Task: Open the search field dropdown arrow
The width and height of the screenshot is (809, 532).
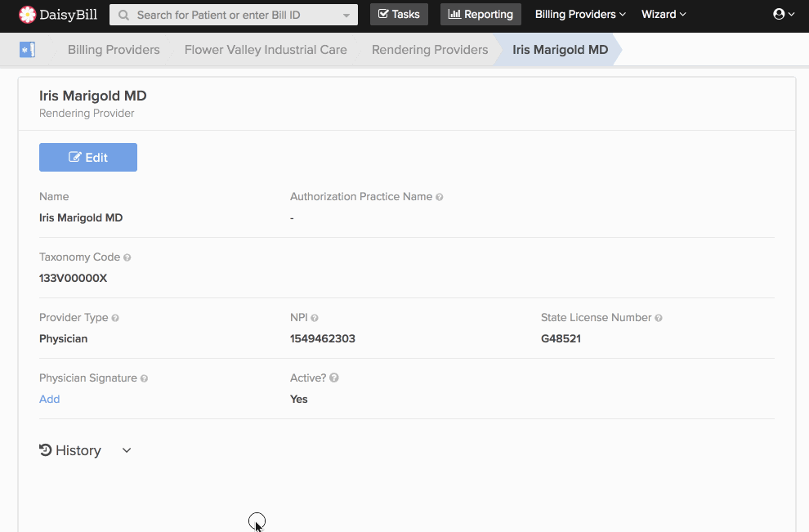Action: pos(345,14)
